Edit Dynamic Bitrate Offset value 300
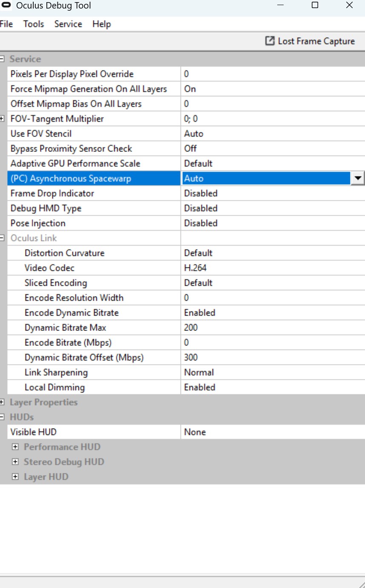365x588 pixels. [x=273, y=357]
